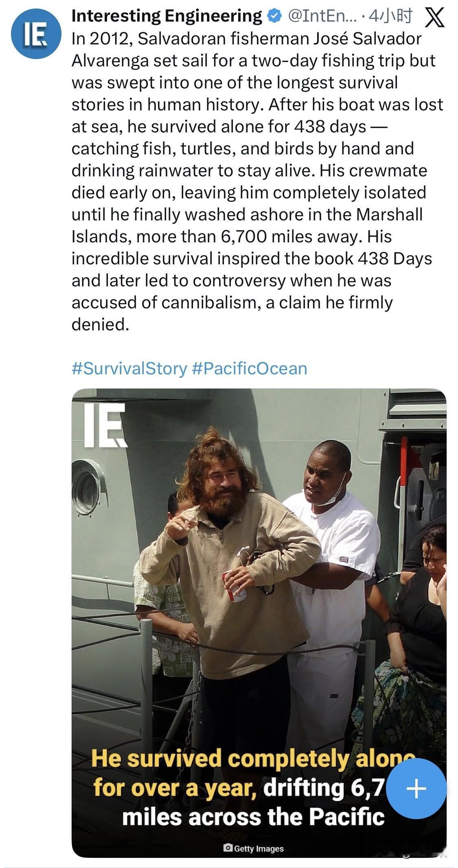Open the #PacificOcean hashtag

click(x=249, y=369)
